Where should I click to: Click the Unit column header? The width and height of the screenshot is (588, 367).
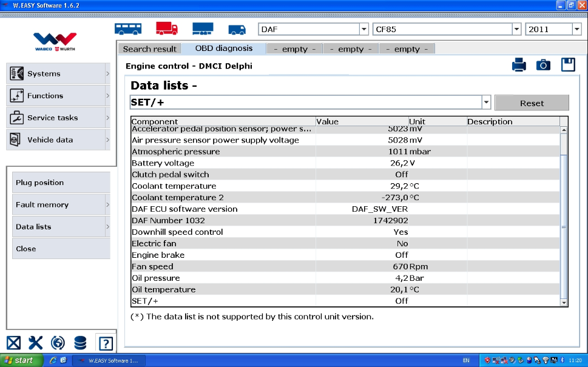[438, 121]
